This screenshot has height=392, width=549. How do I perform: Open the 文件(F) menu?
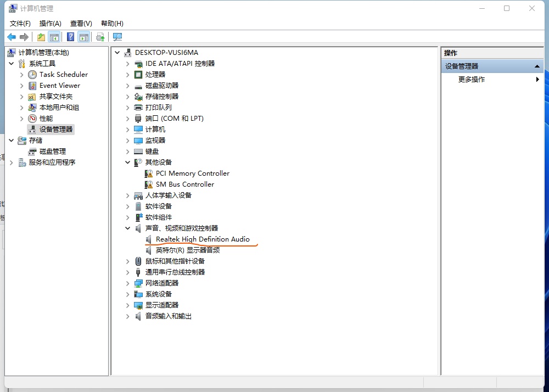click(x=20, y=24)
